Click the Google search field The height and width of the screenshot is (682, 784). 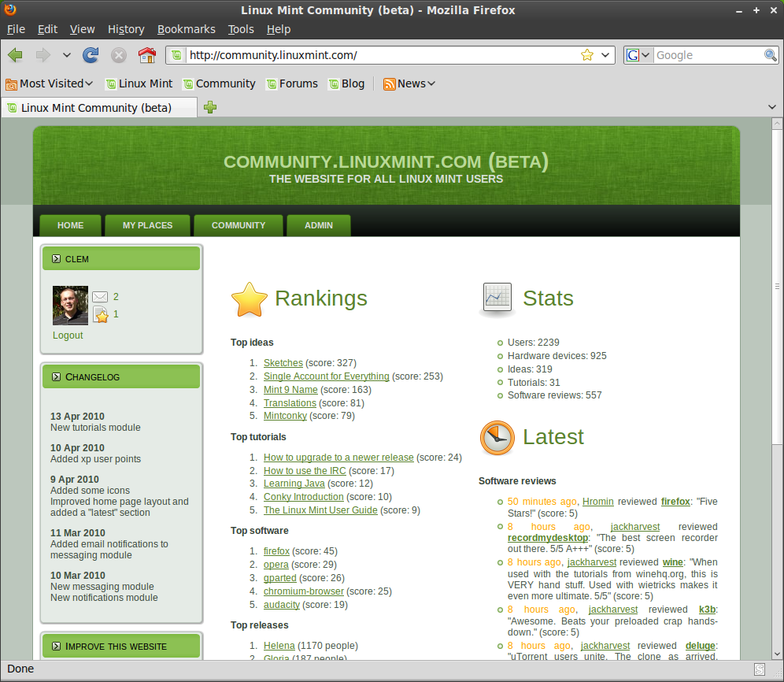coord(708,55)
